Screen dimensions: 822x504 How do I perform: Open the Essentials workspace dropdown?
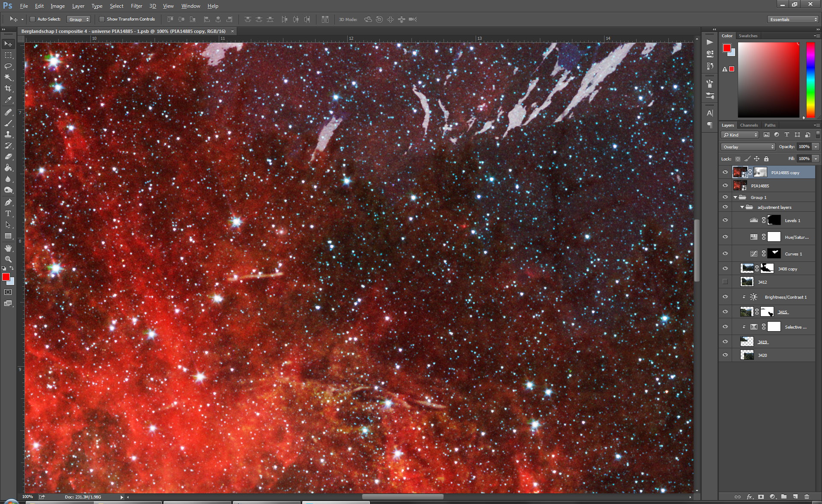[x=793, y=19]
